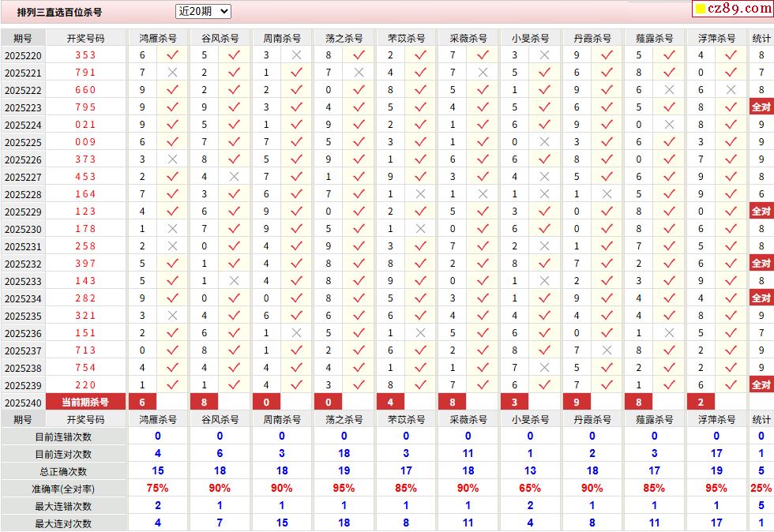Click the checkmark in row 2025234 under 荡之杀号
This screenshot has height=532, width=774.
click(359, 298)
